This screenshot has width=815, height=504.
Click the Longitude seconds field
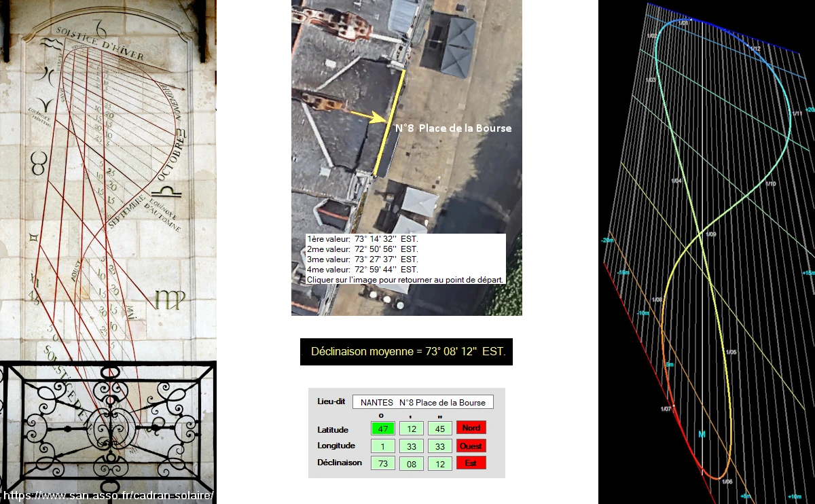click(440, 446)
